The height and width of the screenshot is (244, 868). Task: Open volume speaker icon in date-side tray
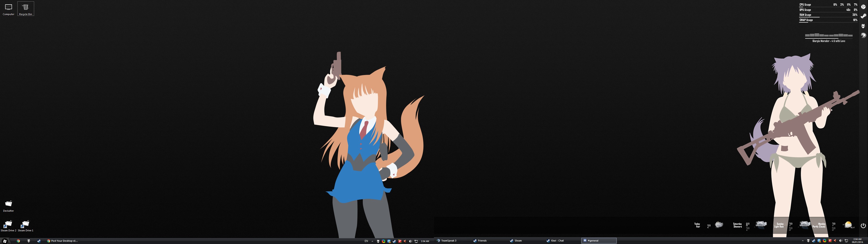[841, 241]
